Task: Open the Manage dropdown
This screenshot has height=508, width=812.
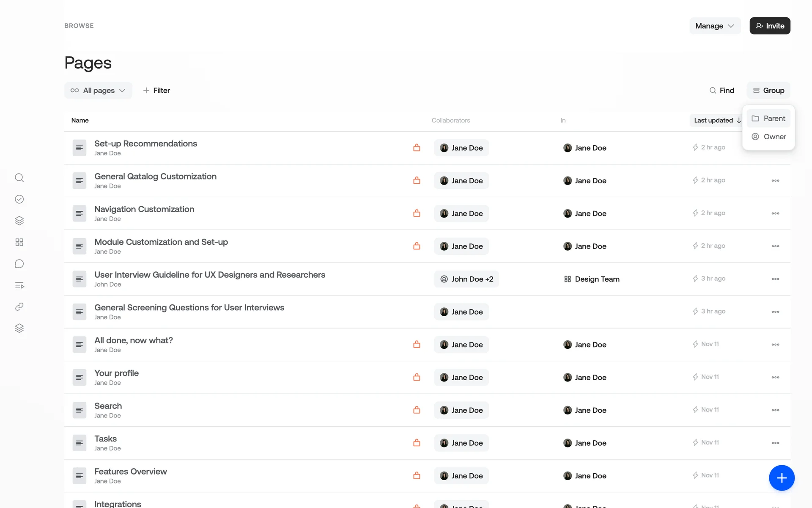Action: point(715,26)
